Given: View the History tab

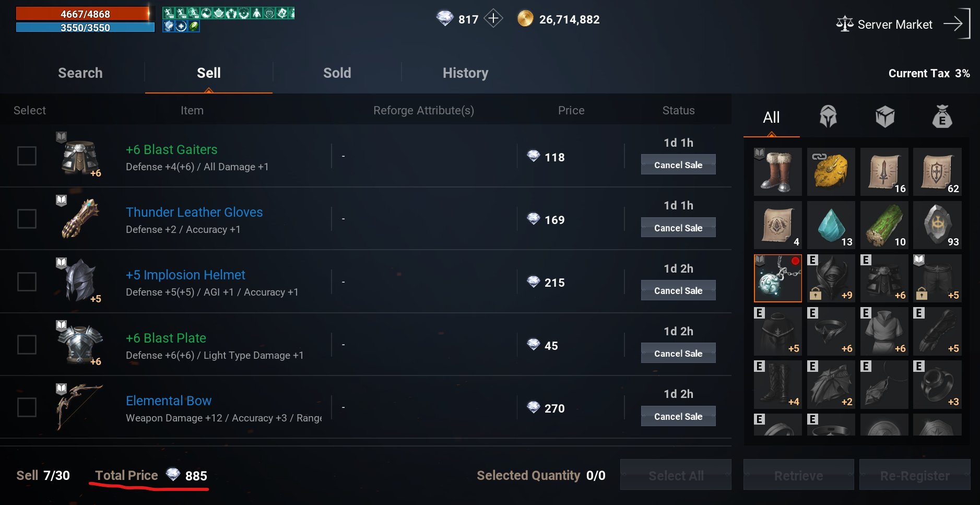Looking at the screenshot, I should point(465,73).
